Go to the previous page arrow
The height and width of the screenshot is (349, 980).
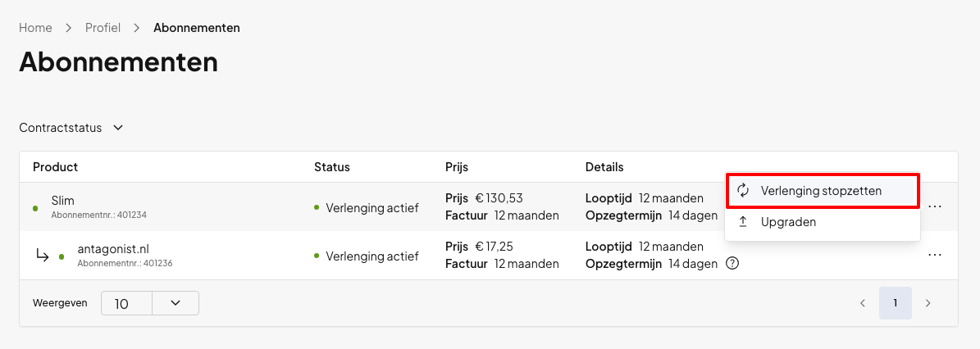tap(863, 303)
